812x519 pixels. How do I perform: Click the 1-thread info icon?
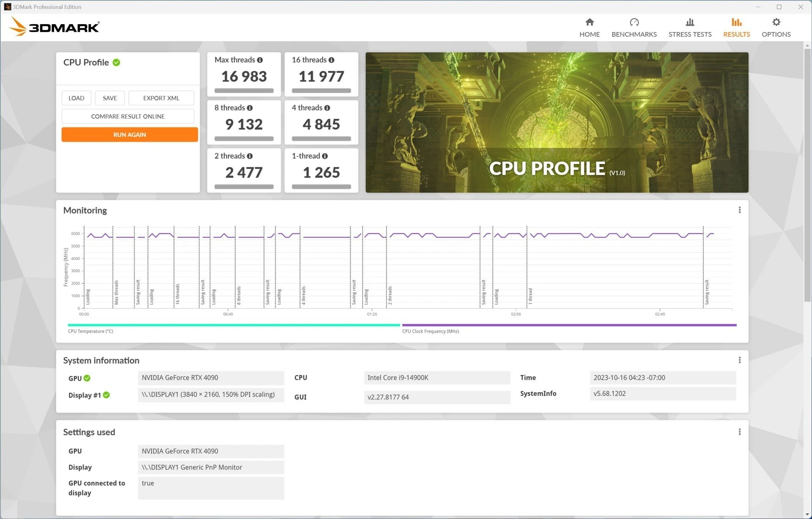[324, 156]
